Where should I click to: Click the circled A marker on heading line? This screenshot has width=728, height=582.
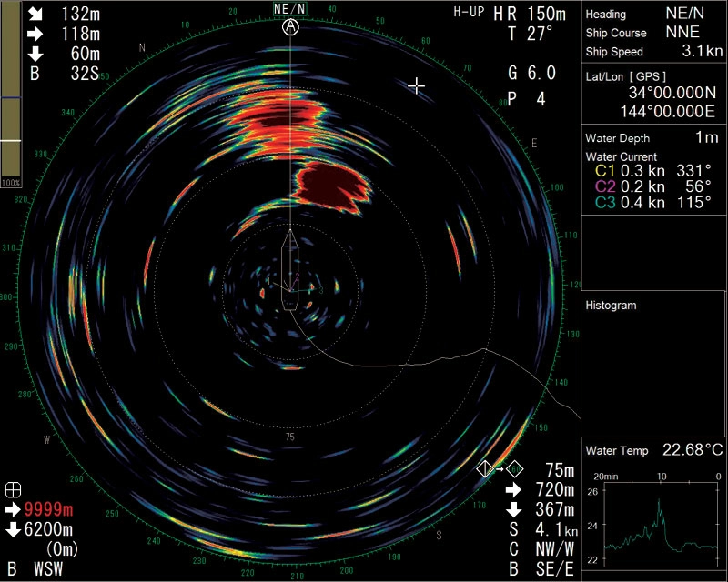(x=290, y=27)
